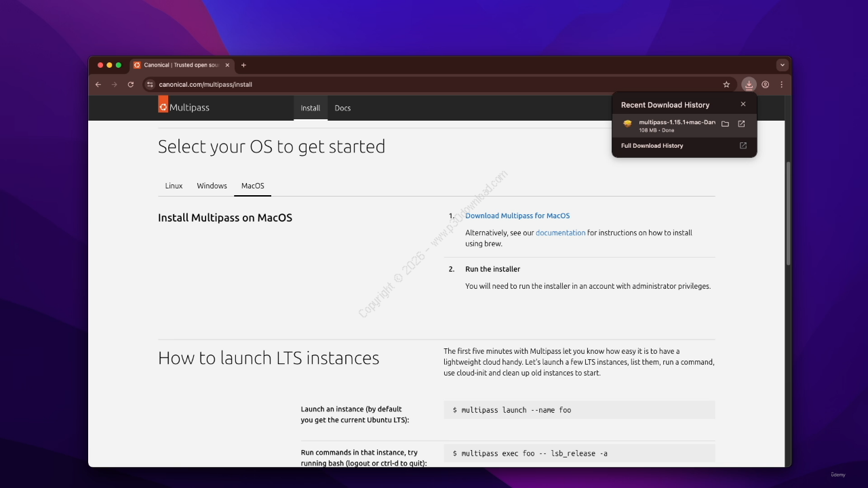Open a new tab with plus icon
The height and width of the screenshot is (488, 868).
coord(243,65)
